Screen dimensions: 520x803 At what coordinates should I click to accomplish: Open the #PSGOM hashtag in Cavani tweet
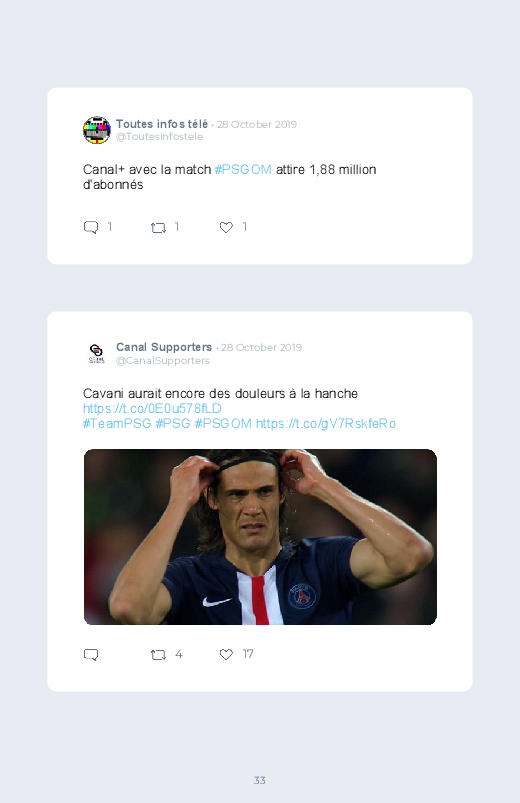(223, 424)
